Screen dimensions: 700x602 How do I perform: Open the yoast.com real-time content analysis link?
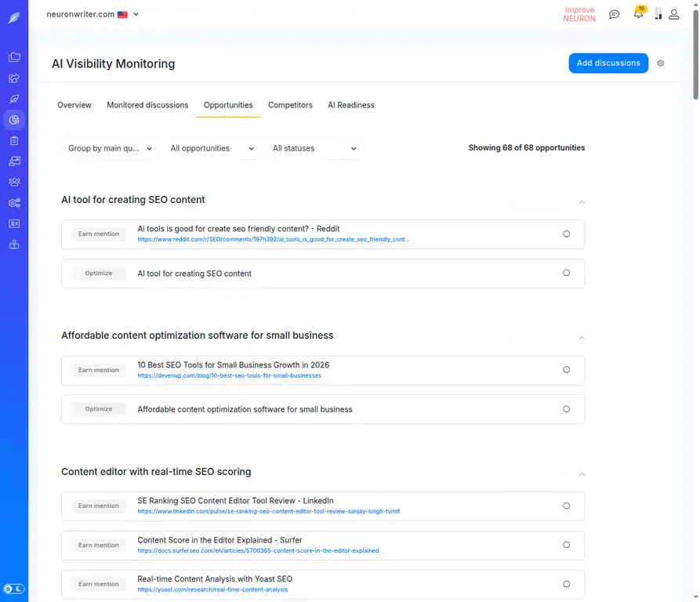[212, 590]
